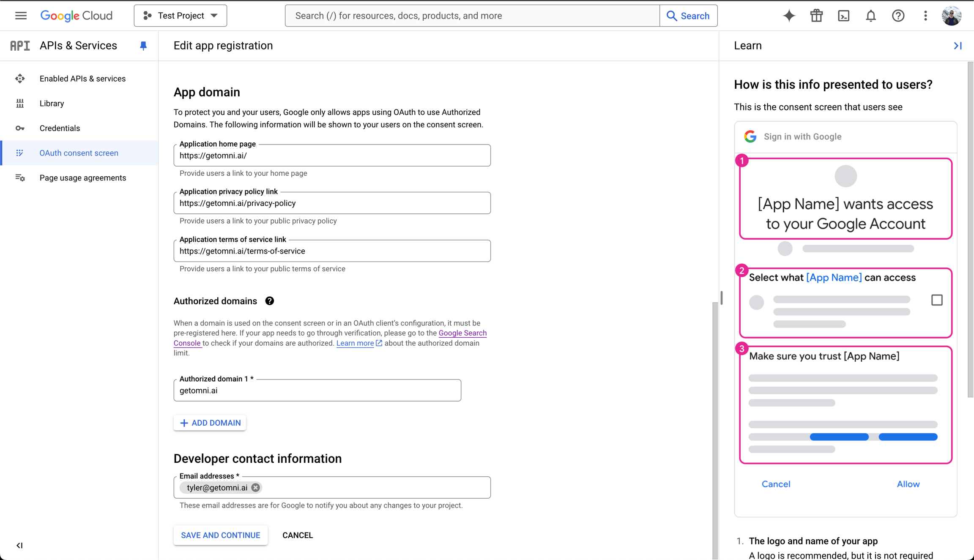
Task: Open the navigation hamburger menu
Action: [20, 15]
